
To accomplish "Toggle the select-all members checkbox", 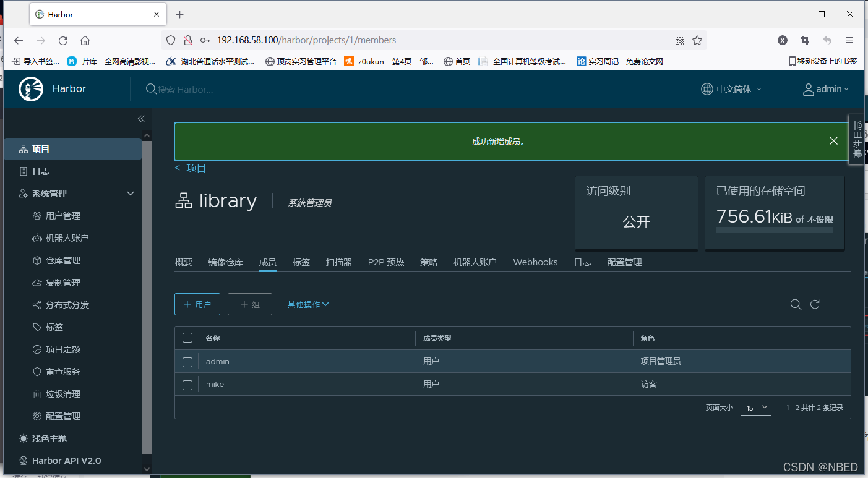I will point(187,338).
